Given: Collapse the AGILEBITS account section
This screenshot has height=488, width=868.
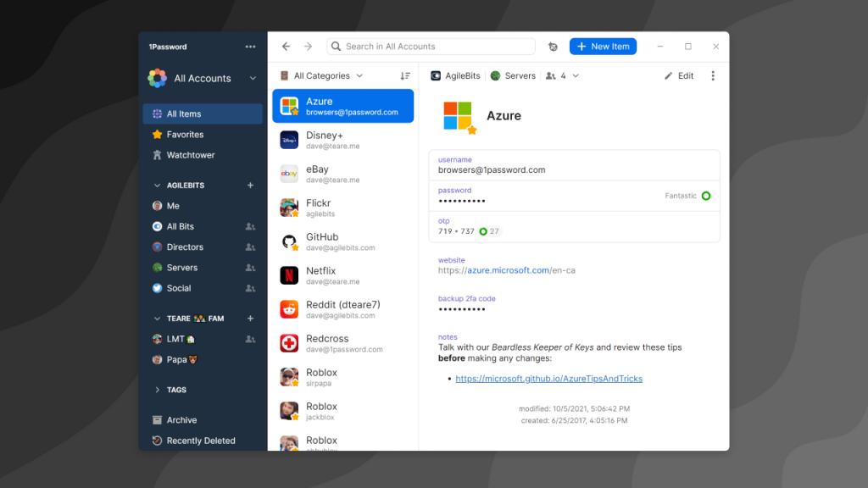Looking at the screenshot, I should (x=157, y=186).
